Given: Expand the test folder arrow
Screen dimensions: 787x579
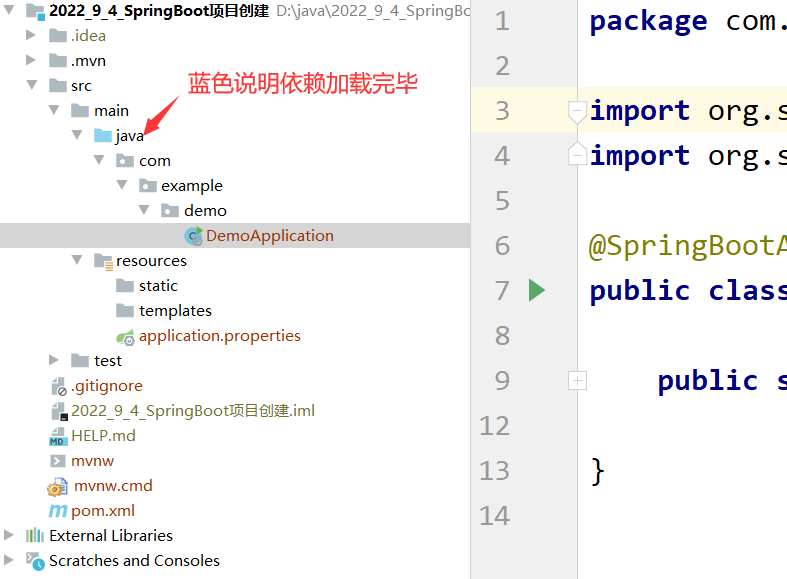Looking at the screenshot, I should click(53, 360).
